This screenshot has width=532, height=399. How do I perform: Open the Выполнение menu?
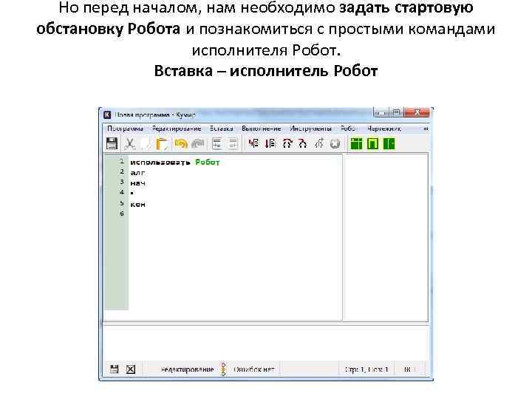(x=262, y=129)
